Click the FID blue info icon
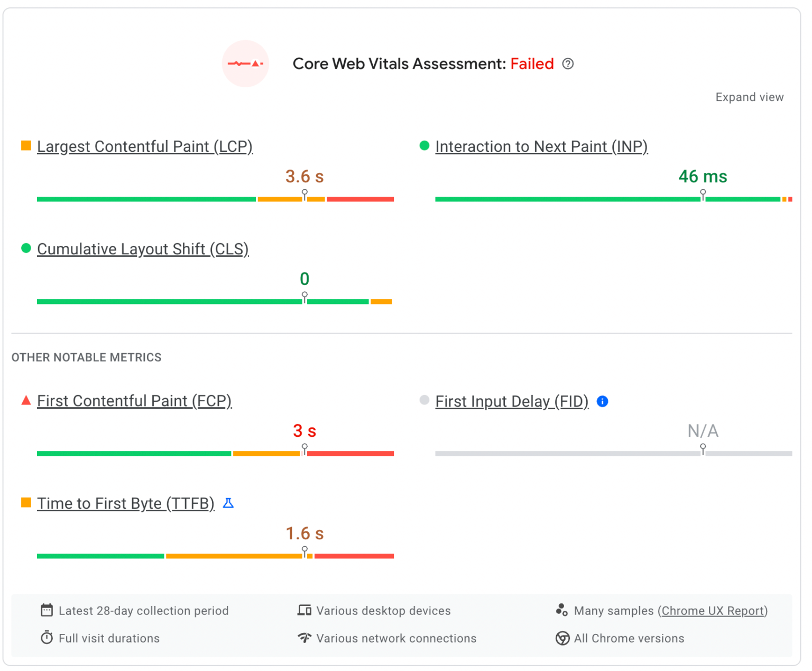This screenshot has height=671, width=812. [x=602, y=401]
